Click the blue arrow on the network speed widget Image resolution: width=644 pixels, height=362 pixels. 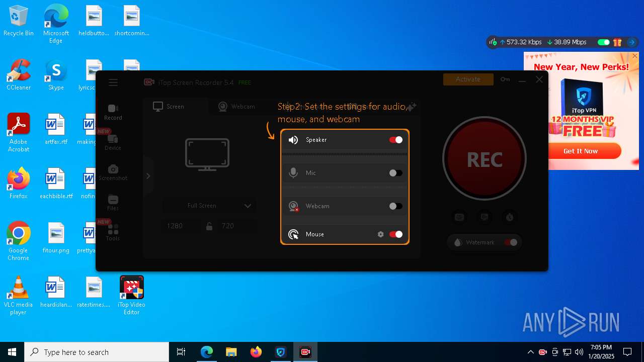point(631,42)
